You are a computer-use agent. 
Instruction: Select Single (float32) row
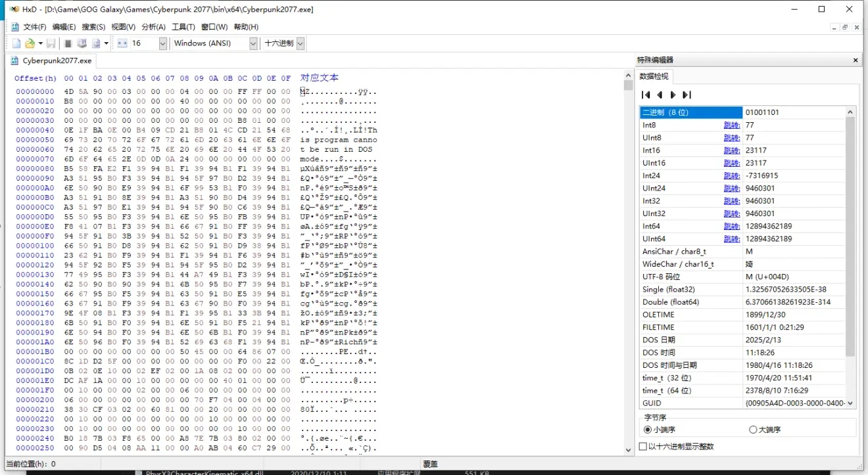742,289
